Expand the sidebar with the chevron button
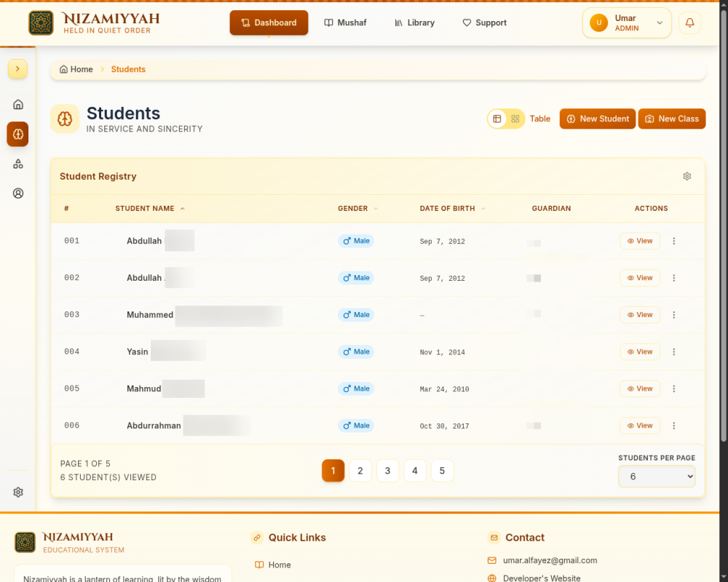Image resolution: width=728 pixels, height=582 pixels. click(x=17, y=69)
